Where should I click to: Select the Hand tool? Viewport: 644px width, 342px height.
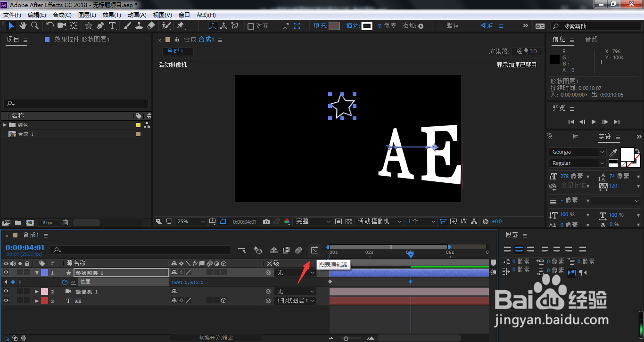tap(24, 25)
